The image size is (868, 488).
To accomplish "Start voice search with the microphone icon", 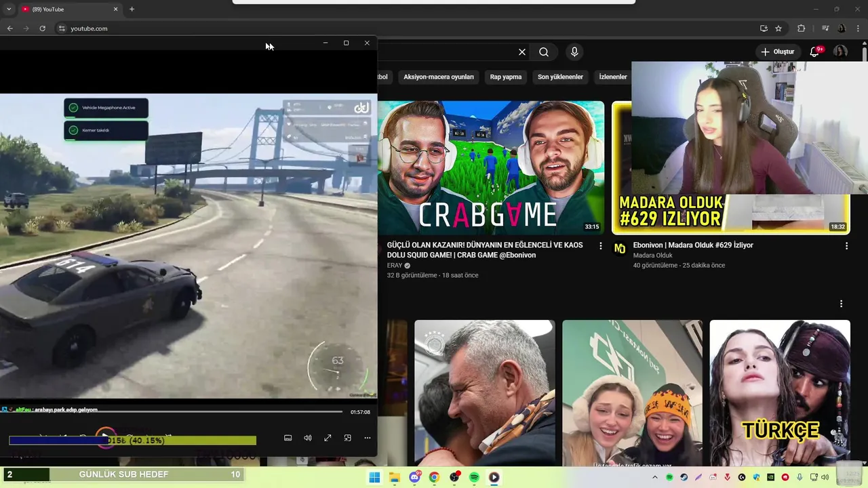I will (x=574, y=52).
